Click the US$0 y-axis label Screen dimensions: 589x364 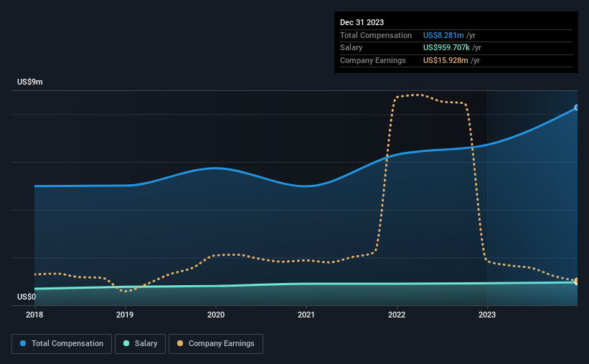[x=27, y=297]
